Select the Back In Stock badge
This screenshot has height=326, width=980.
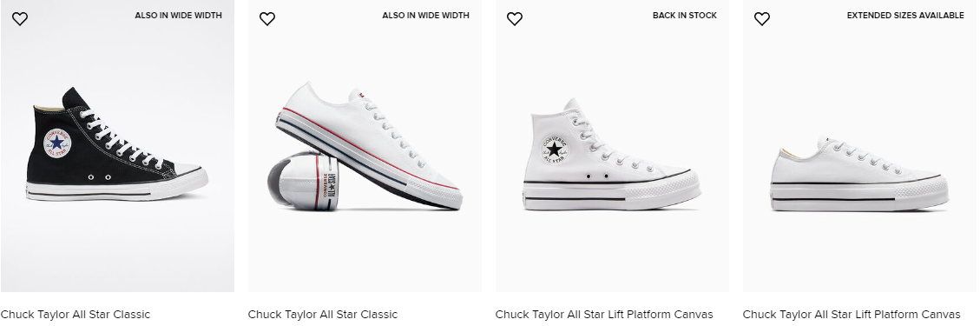point(684,16)
